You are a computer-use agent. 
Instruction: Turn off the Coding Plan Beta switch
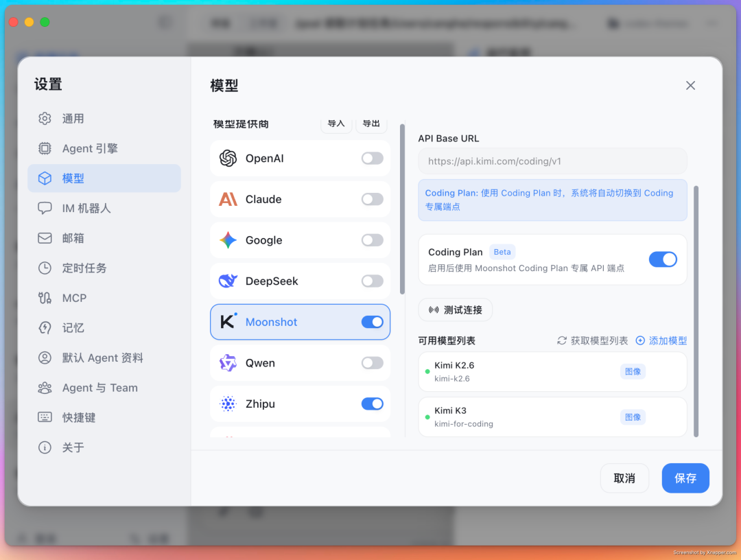[x=663, y=259]
